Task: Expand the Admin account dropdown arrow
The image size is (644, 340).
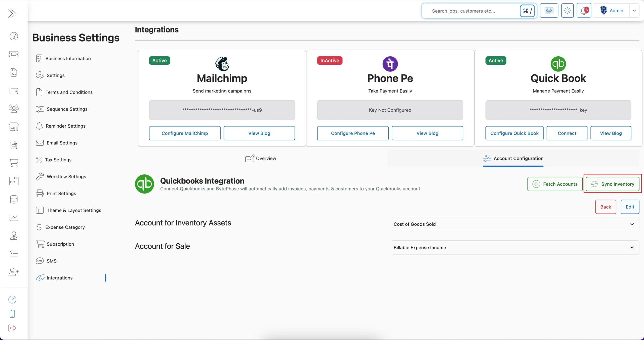Action: click(x=634, y=11)
